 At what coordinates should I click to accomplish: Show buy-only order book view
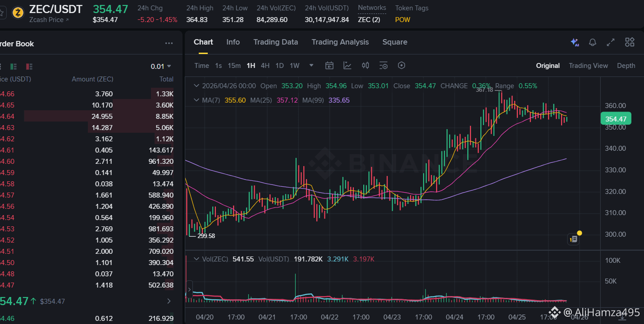click(x=14, y=67)
